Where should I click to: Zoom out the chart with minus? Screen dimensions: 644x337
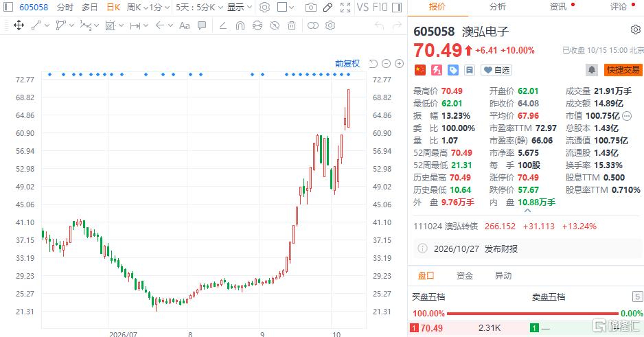click(x=386, y=64)
